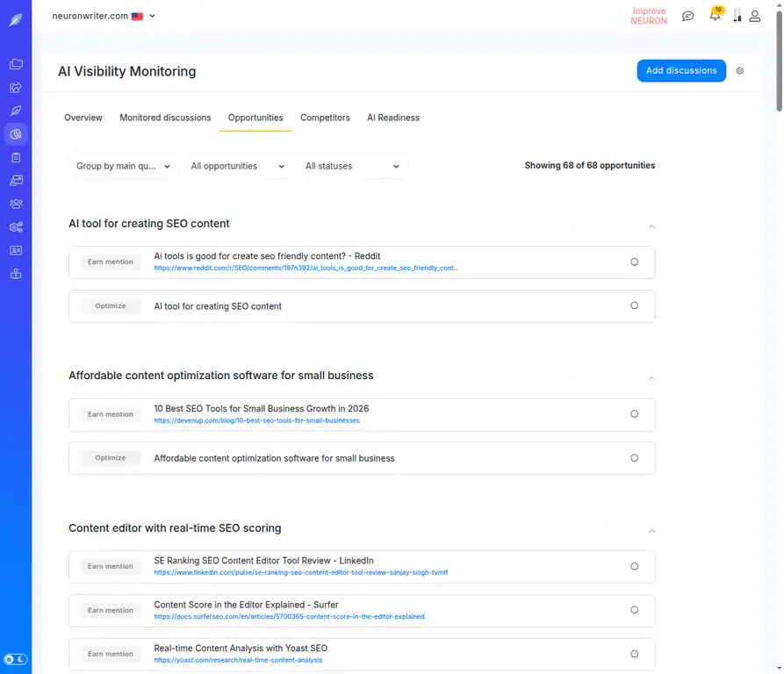The height and width of the screenshot is (674, 784).
Task: Toggle the dark mode switch in sidebar
Action: (x=16, y=659)
